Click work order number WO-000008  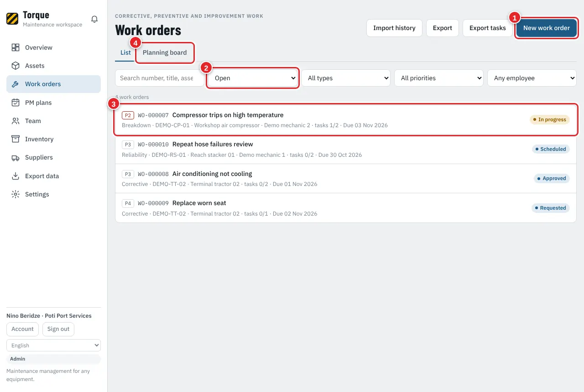point(153,174)
